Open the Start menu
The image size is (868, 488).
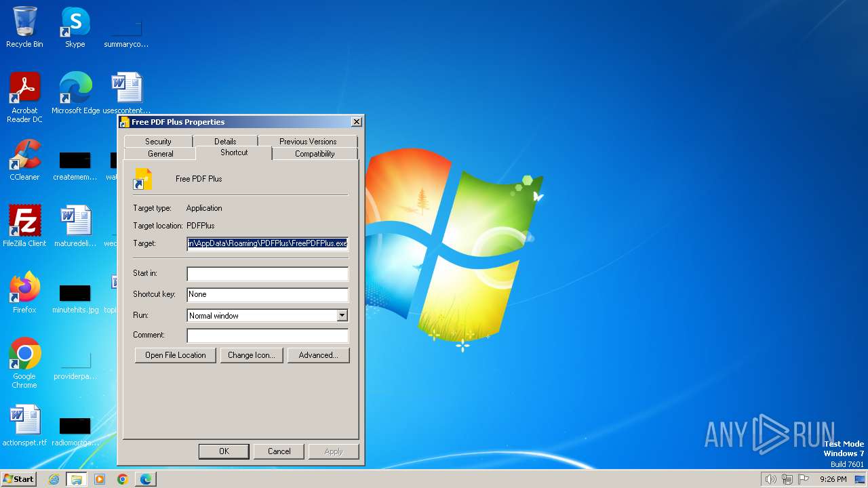click(18, 479)
